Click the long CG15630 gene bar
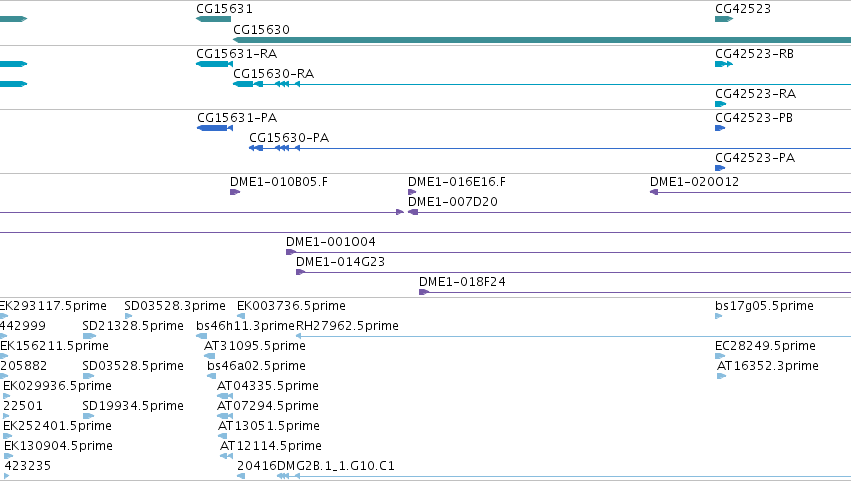This screenshot has height=481, width=851. pyautogui.click(x=542, y=40)
